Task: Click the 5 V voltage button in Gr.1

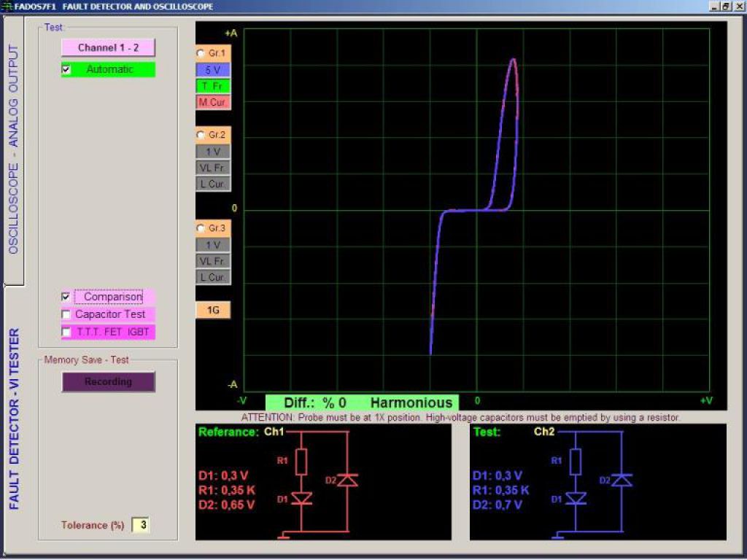Action: pyautogui.click(x=213, y=70)
